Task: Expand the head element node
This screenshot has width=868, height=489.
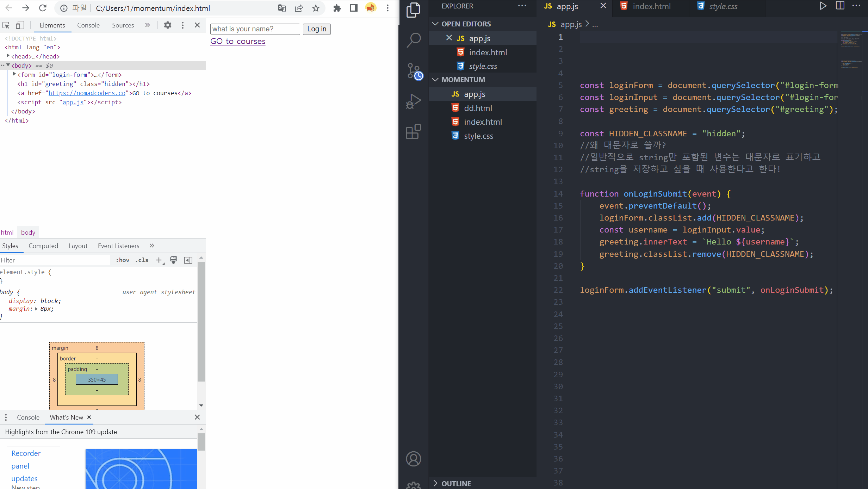Action: tap(8, 56)
